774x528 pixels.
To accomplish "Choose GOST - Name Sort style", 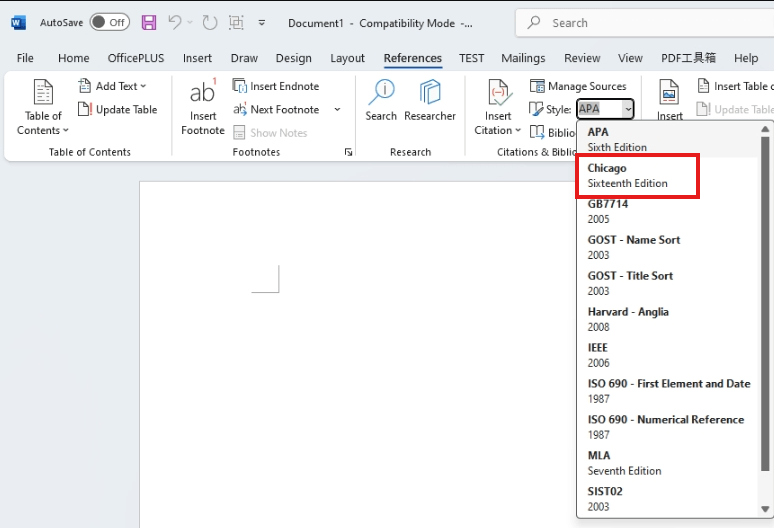I will (667, 247).
